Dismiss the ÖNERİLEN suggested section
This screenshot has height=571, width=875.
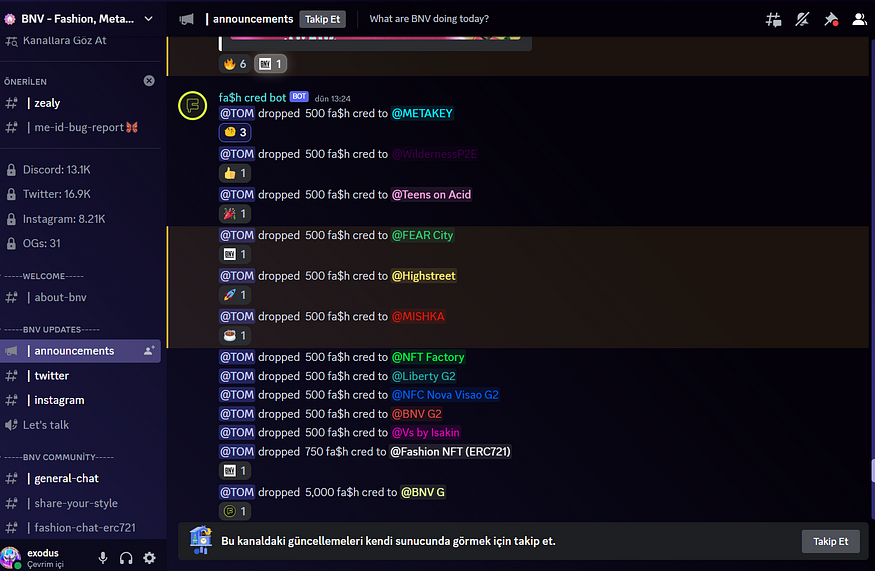pyautogui.click(x=149, y=81)
